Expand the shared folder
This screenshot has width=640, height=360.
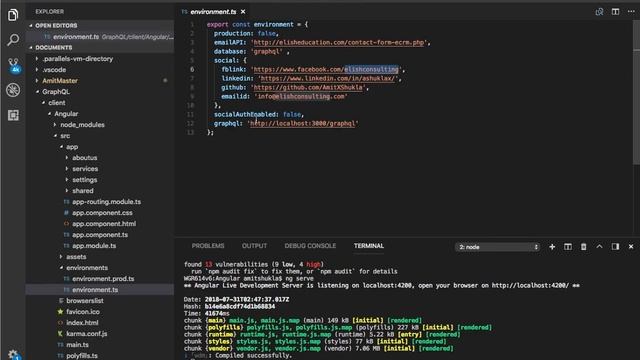point(83,191)
